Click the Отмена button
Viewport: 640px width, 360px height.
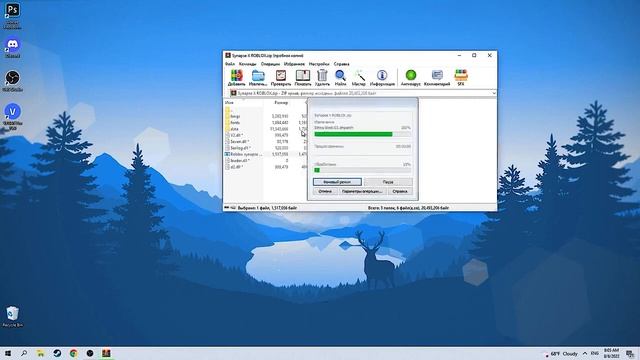[325, 191]
